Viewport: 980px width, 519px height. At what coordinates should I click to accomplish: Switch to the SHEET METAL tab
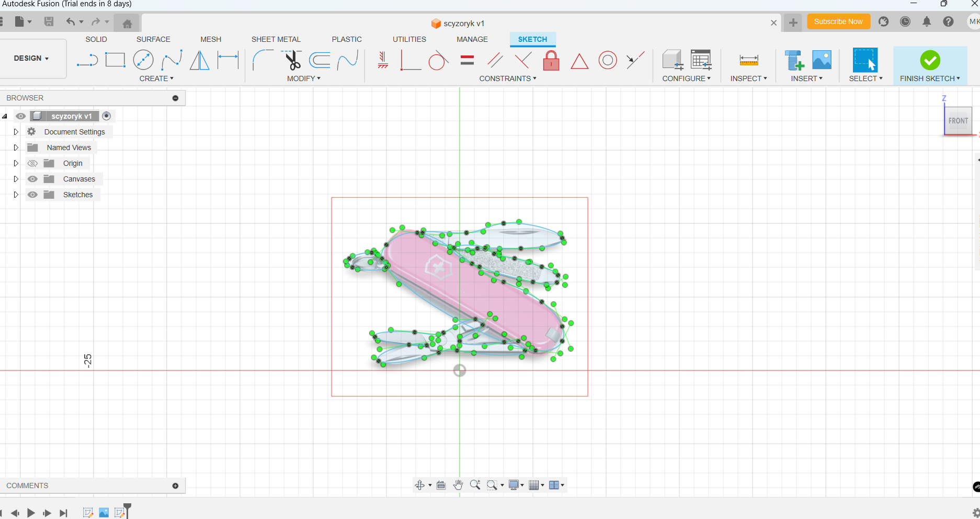click(276, 39)
